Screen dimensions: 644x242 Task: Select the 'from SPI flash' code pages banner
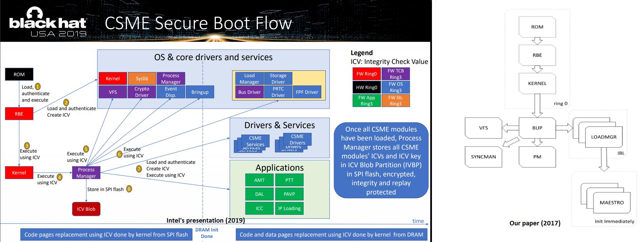[106, 235]
